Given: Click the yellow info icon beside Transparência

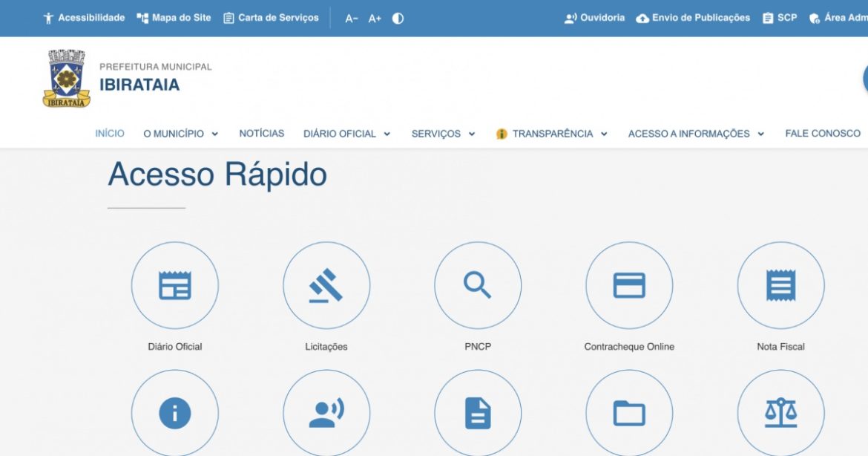Looking at the screenshot, I should tap(502, 134).
